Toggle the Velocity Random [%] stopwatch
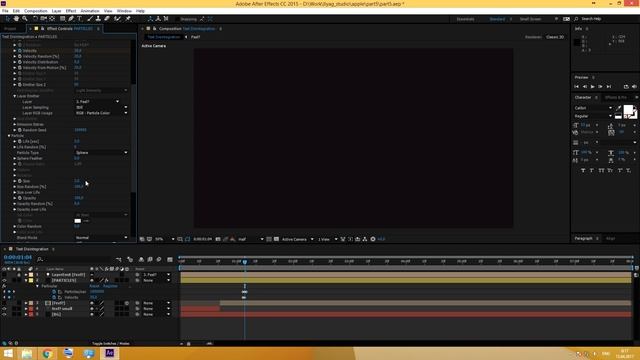 20,56
